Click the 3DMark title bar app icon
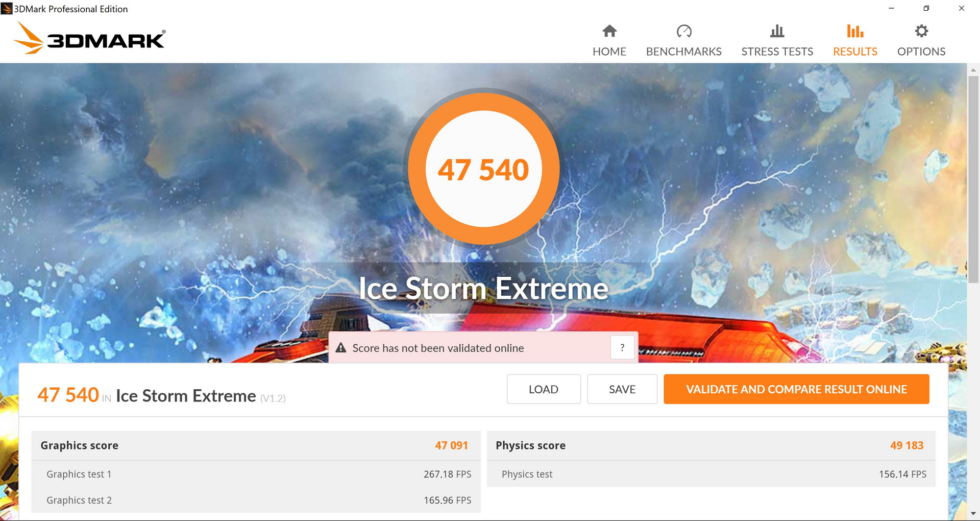Viewport: 980px width, 521px height. pyautogui.click(x=7, y=9)
